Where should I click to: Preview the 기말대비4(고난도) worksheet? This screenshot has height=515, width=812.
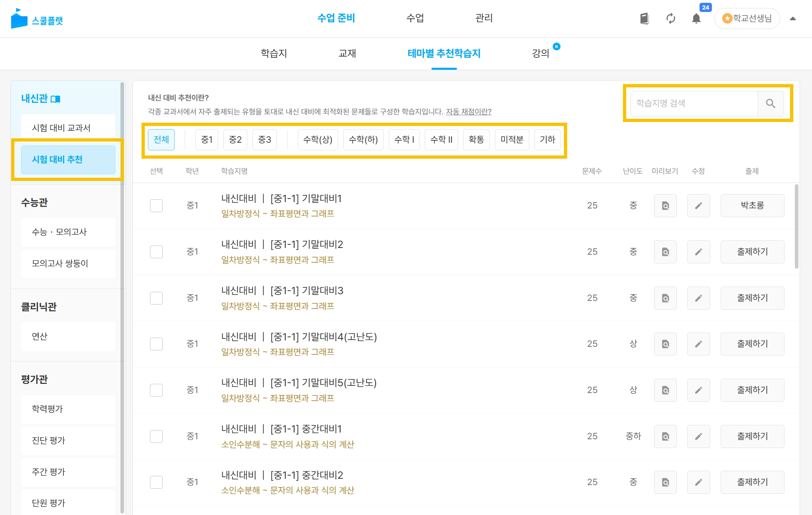click(x=665, y=344)
